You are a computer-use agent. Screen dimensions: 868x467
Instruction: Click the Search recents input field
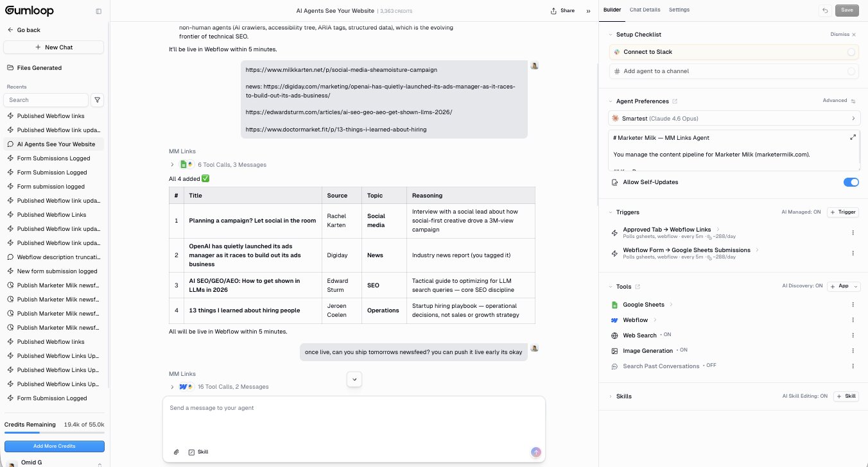pyautogui.click(x=46, y=100)
